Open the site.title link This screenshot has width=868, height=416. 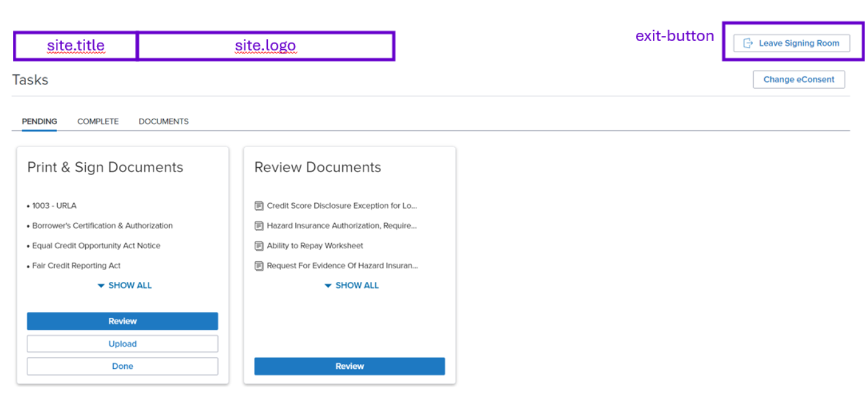[x=75, y=45]
